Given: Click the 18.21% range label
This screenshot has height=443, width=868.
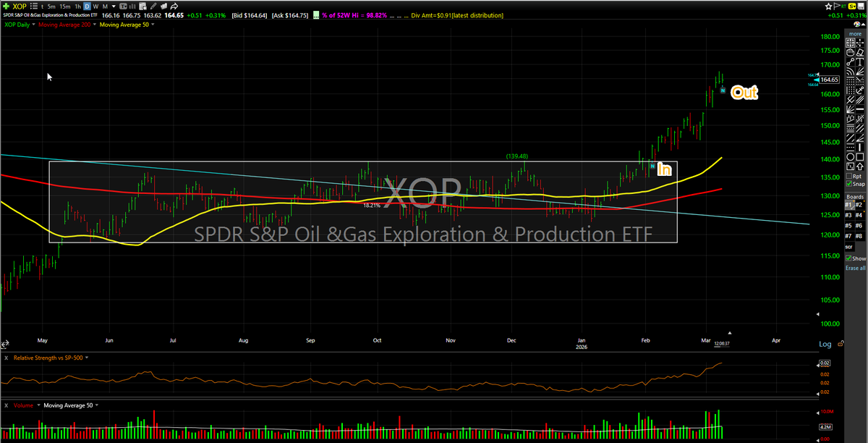Looking at the screenshot, I should pyautogui.click(x=373, y=206).
